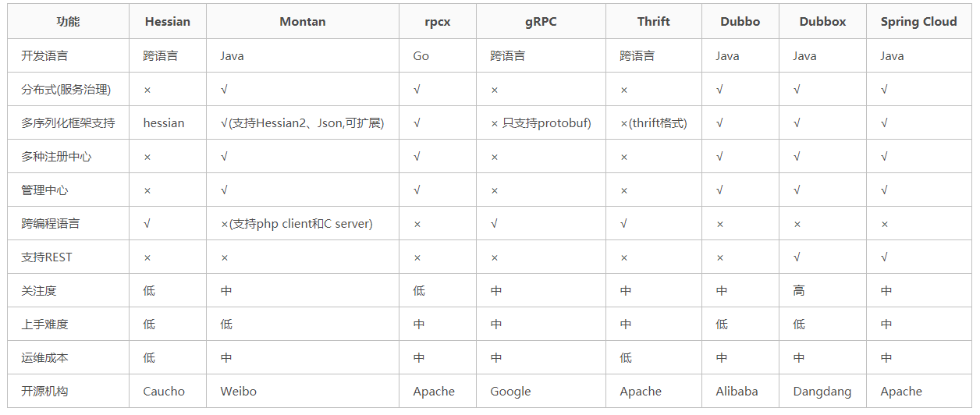Click the "Google" open-source organization cell
The image size is (980, 415).
510,392
